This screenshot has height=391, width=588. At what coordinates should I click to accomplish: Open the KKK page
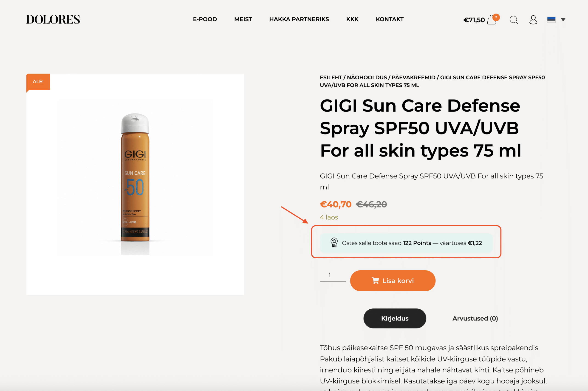tap(352, 19)
